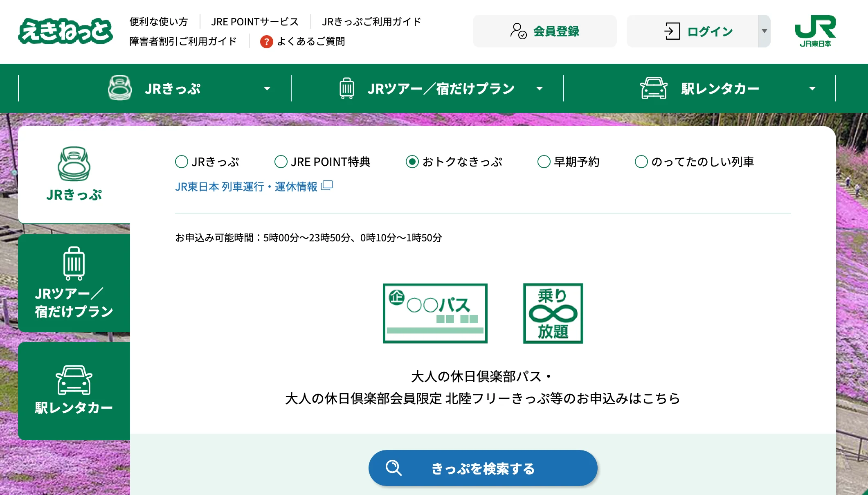The image size is (868, 495).
Task: Open JRきっぷご利用ガイド link
Action: click(x=372, y=22)
